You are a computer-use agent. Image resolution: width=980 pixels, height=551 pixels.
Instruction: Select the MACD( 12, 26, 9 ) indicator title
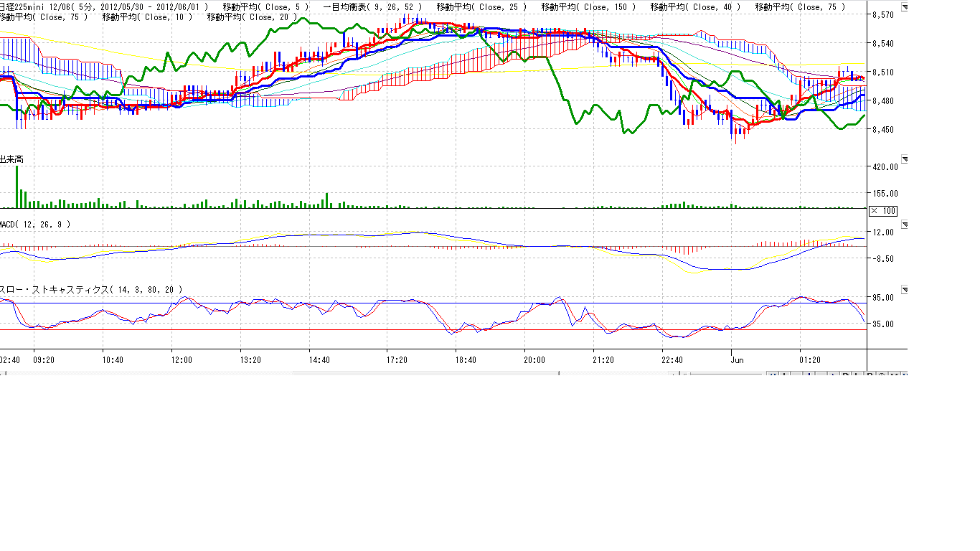coord(36,225)
